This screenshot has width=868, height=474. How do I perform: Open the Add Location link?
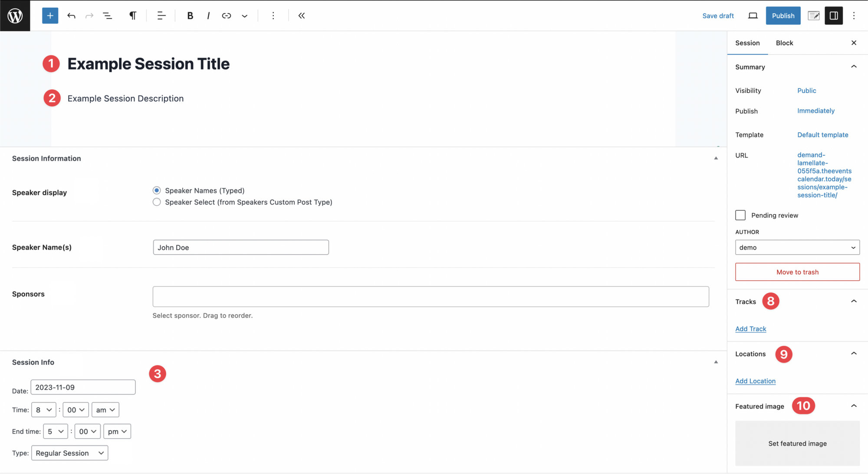point(755,381)
